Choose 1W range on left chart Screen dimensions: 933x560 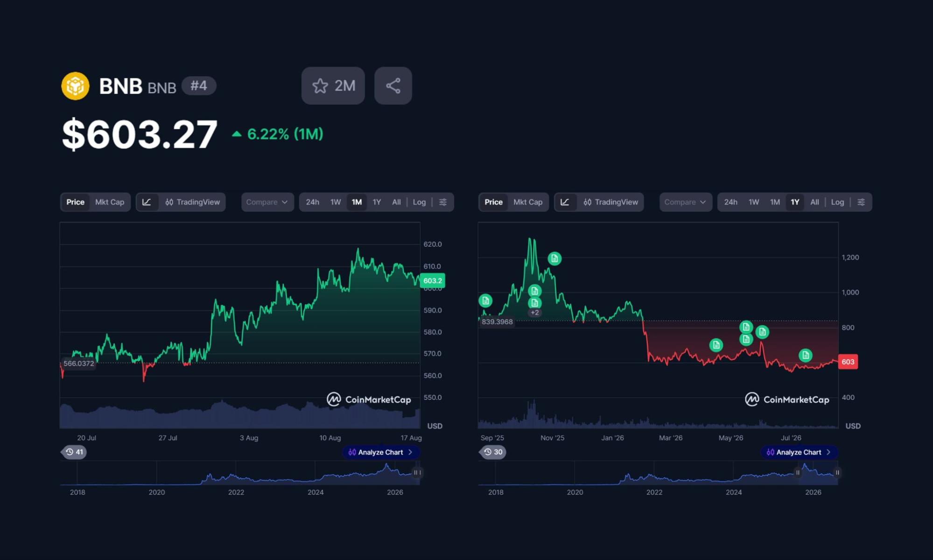[x=336, y=202]
